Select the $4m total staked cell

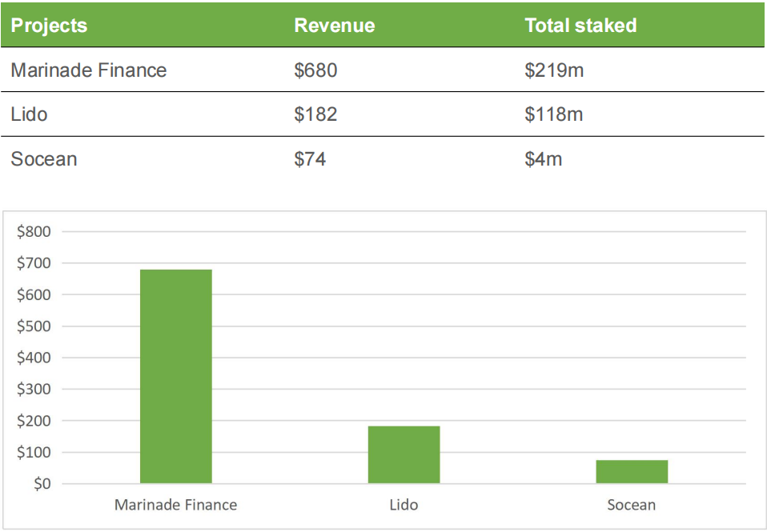point(544,159)
